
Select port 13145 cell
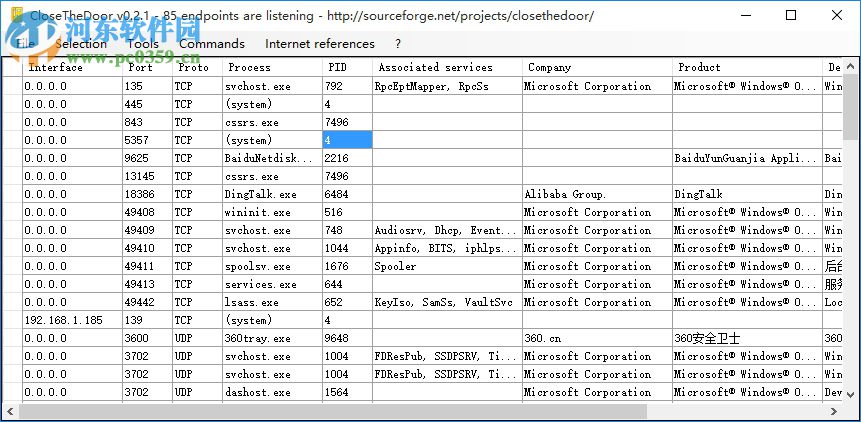[147, 176]
